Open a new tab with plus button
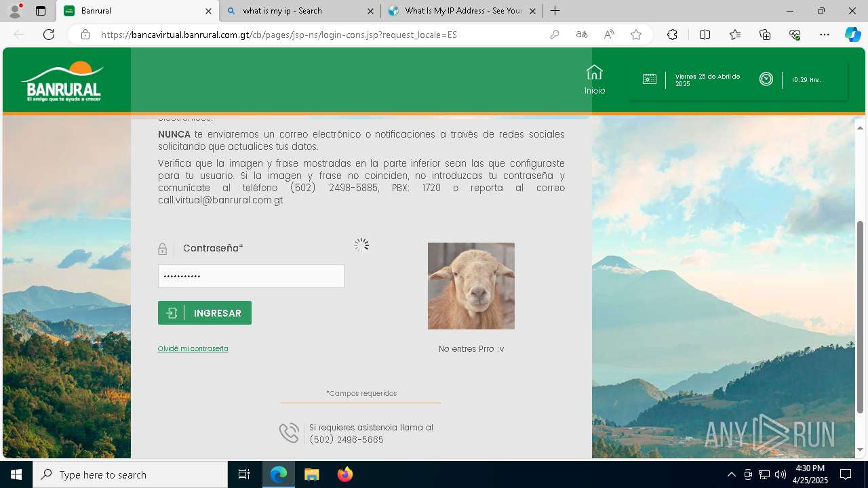 pos(555,11)
